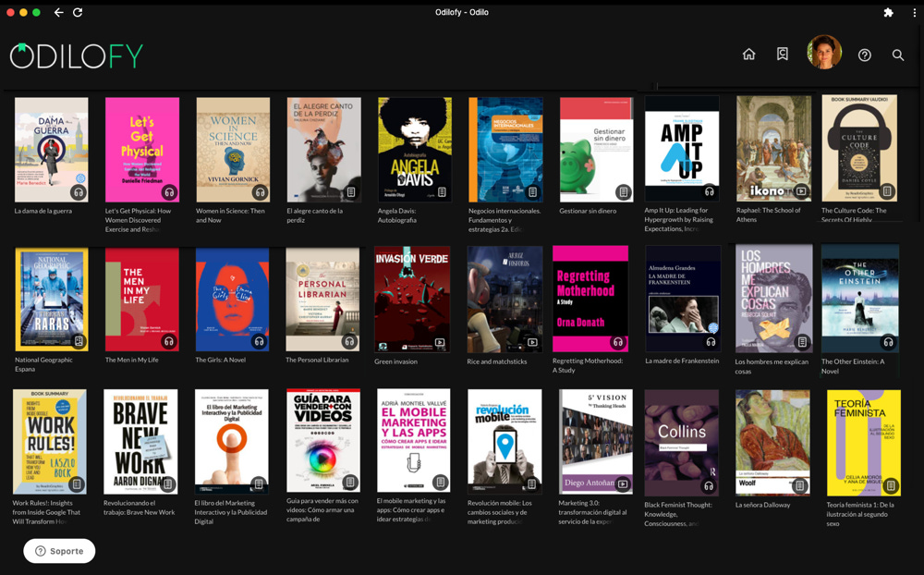
Task: Open the extensions puzzle icon
Action: pos(888,12)
